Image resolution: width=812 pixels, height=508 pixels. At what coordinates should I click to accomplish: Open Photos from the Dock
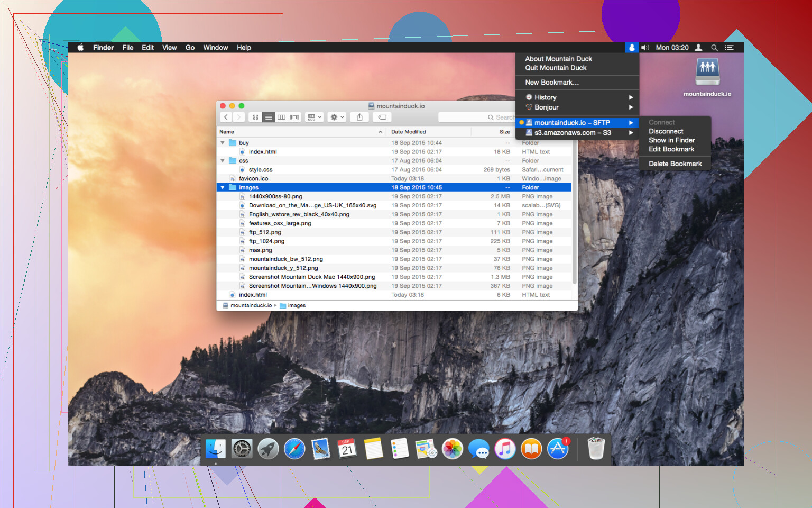[x=453, y=449]
